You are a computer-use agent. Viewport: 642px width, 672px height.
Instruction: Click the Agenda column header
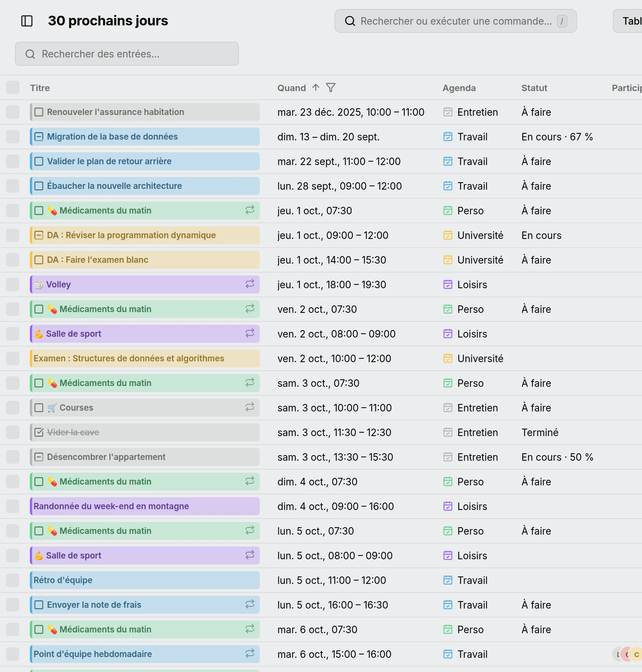tap(459, 88)
